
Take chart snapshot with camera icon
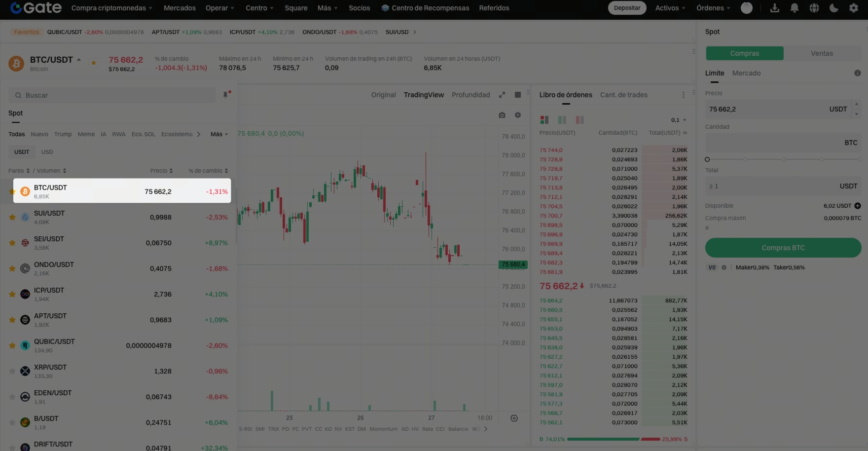point(502,115)
